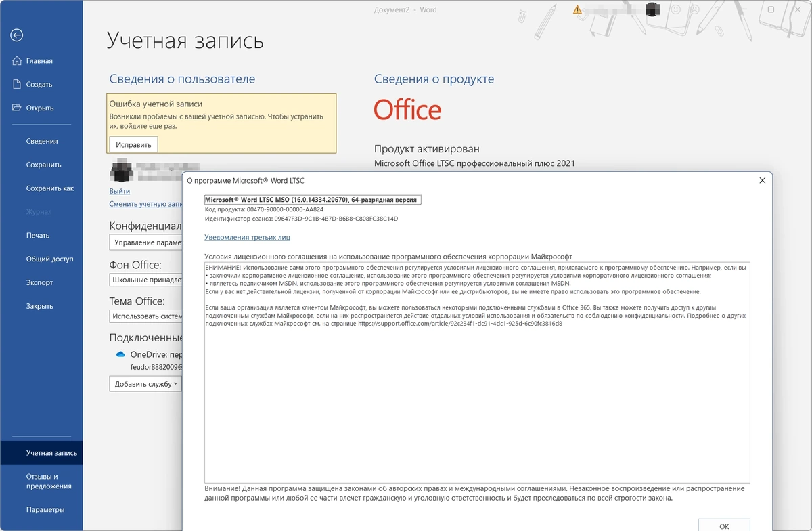Open the Тема Office dropdown
This screenshot has width=812, height=531.
pos(146,316)
